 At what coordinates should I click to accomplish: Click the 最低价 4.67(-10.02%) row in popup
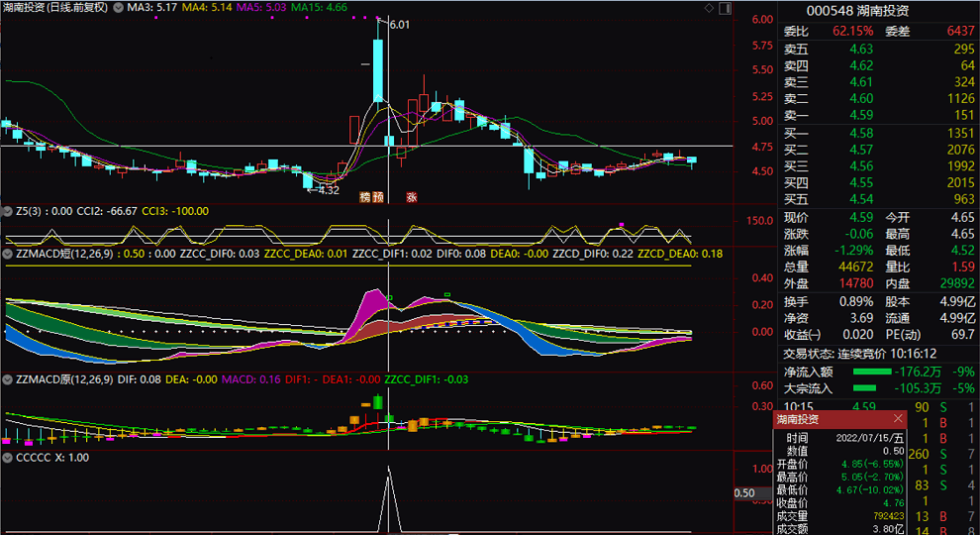840,490
